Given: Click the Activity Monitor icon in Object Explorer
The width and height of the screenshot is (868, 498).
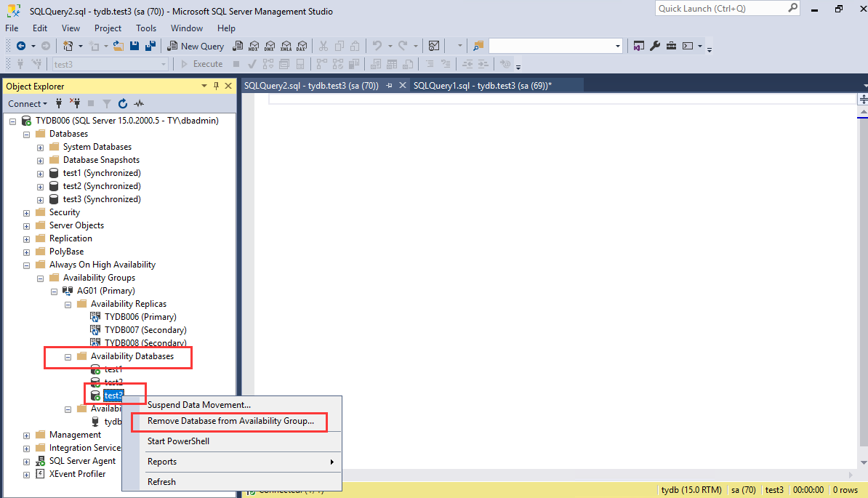Looking at the screenshot, I should pyautogui.click(x=139, y=103).
